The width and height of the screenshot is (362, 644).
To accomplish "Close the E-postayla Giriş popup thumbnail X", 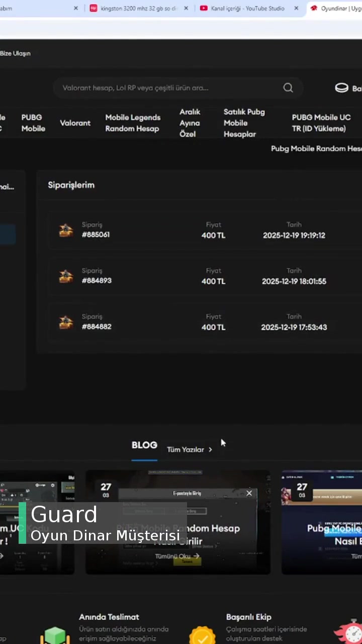I will pos(249,493).
